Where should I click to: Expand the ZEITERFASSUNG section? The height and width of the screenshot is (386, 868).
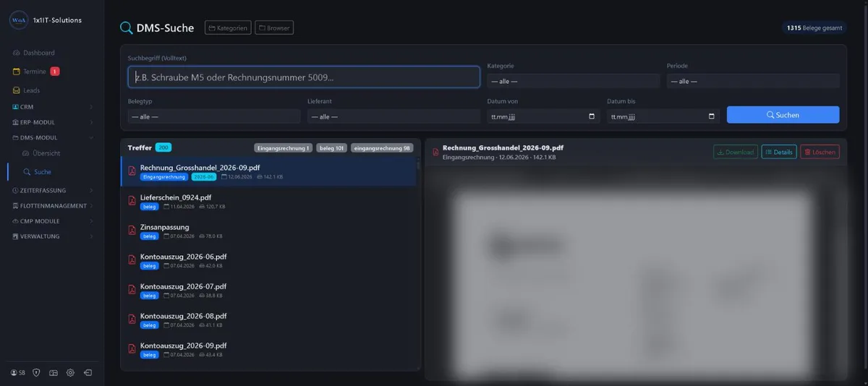(52, 191)
